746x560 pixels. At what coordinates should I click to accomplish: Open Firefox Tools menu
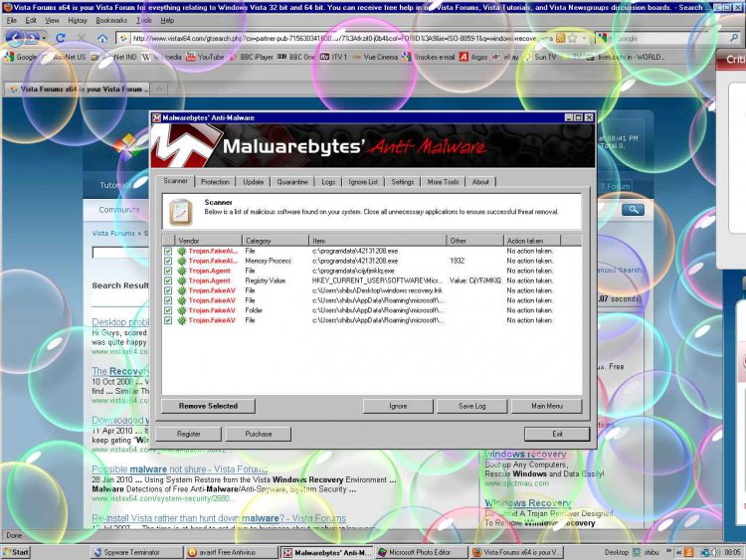143,21
